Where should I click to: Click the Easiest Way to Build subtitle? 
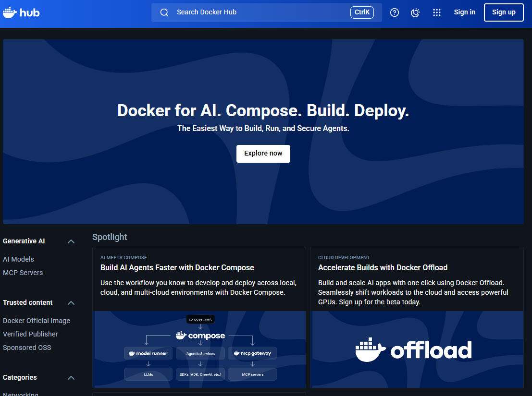click(263, 128)
